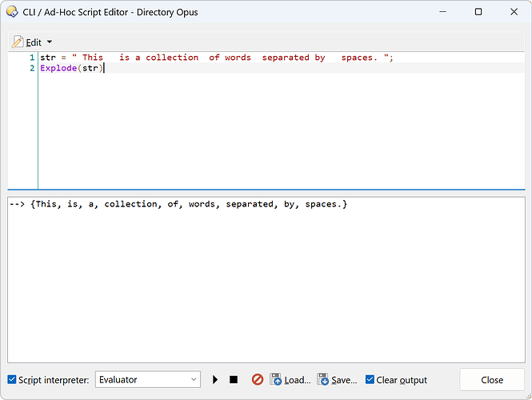Run the script with the play button
Screen dimensions: 532x400
click(x=215, y=380)
